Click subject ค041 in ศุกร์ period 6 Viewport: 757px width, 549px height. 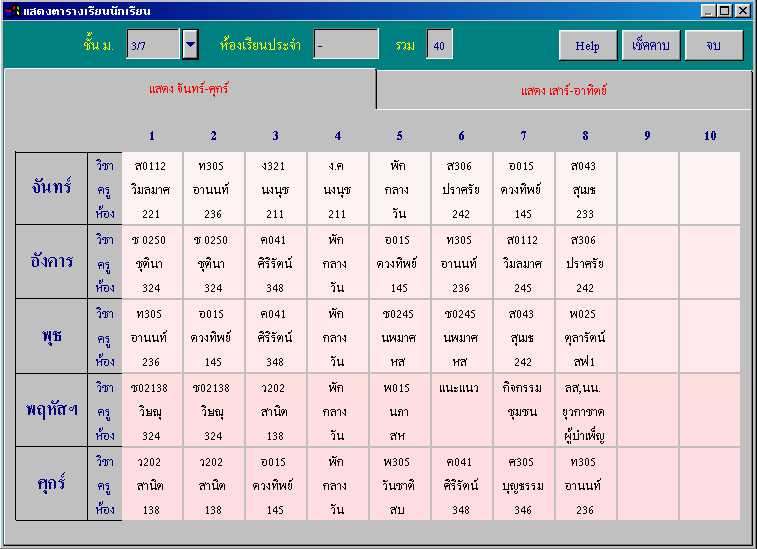459,462
